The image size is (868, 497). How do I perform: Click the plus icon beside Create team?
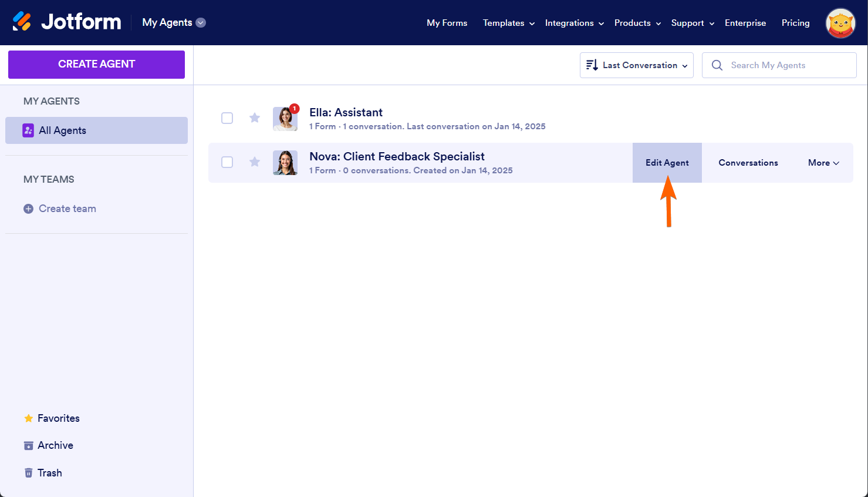click(28, 209)
